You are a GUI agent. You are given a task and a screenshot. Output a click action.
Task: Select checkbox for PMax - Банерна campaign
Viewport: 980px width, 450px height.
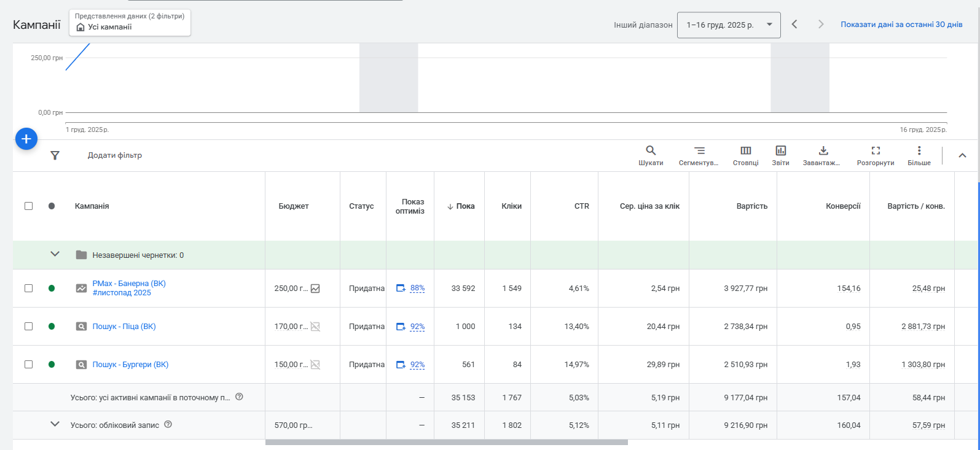(x=28, y=288)
